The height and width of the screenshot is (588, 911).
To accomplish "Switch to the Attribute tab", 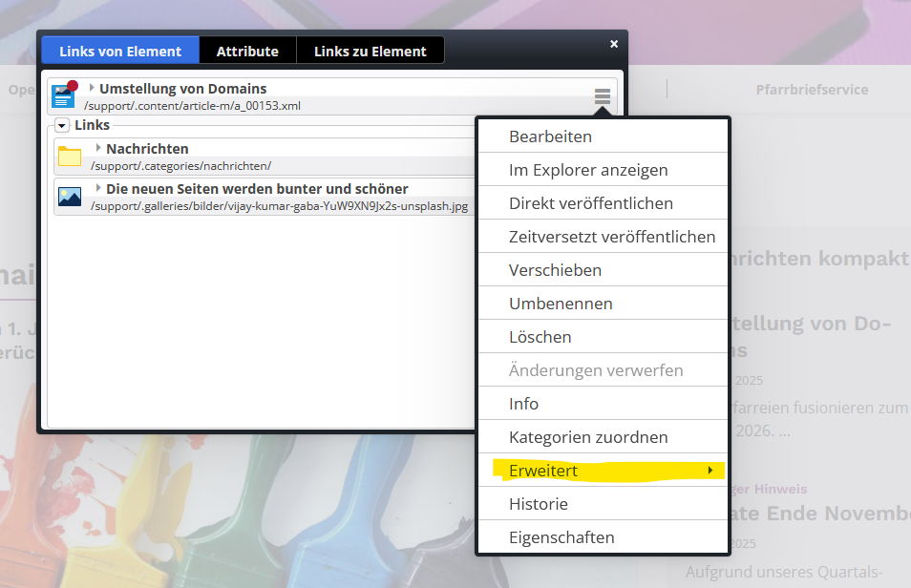I will 247,50.
